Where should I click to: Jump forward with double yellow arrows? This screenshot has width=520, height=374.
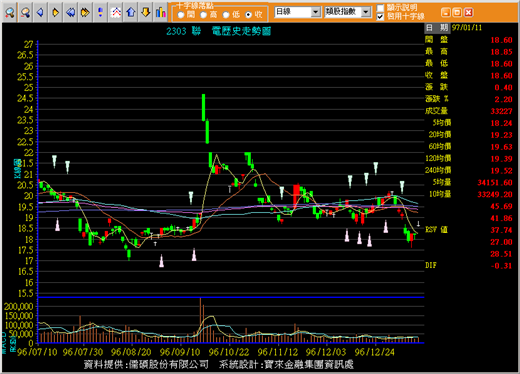point(85,13)
